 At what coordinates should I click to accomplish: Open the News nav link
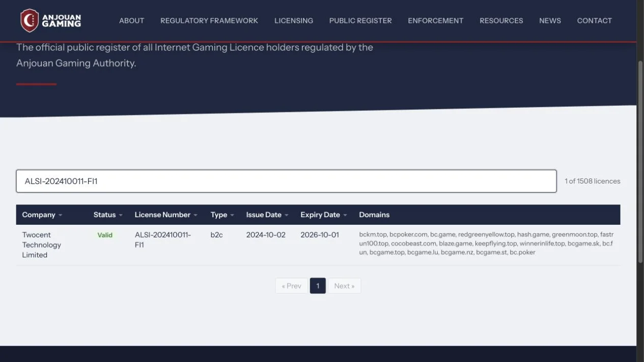tap(550, 21)
